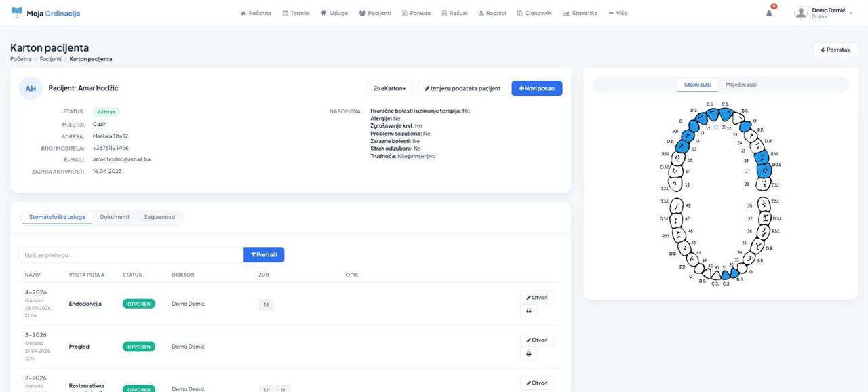
Task: Go back with the Povratak button
Action: 835,50
